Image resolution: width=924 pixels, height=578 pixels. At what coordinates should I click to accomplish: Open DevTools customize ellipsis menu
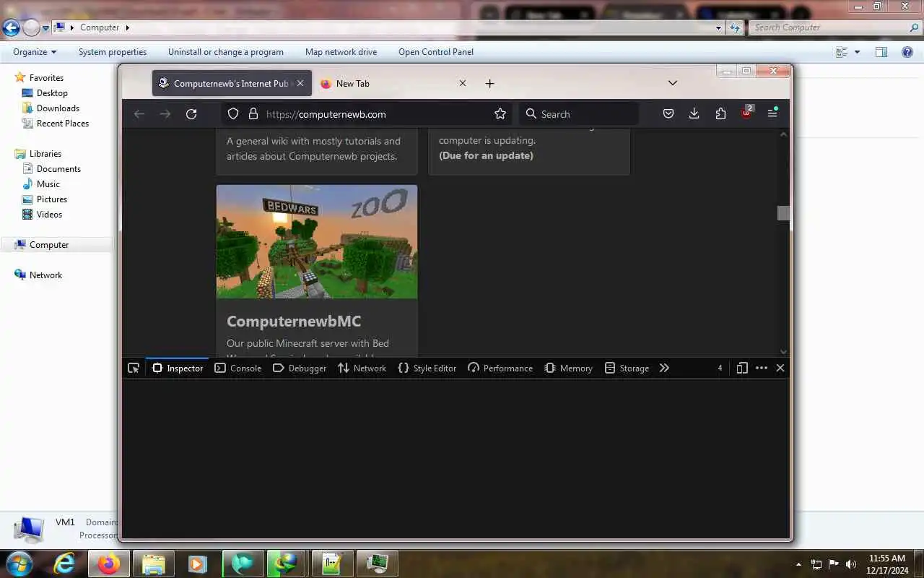tap(762, 368)
